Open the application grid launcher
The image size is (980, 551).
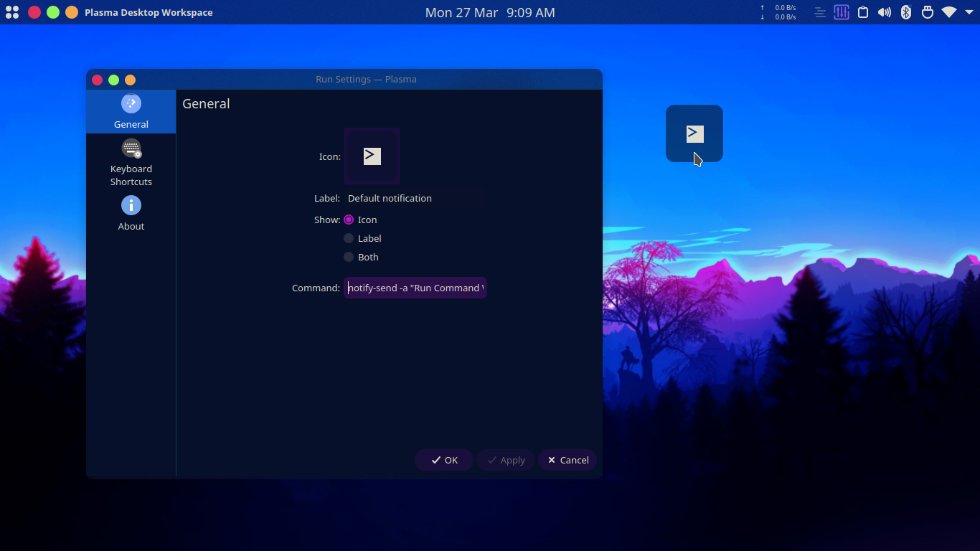[x=12, y=12]
